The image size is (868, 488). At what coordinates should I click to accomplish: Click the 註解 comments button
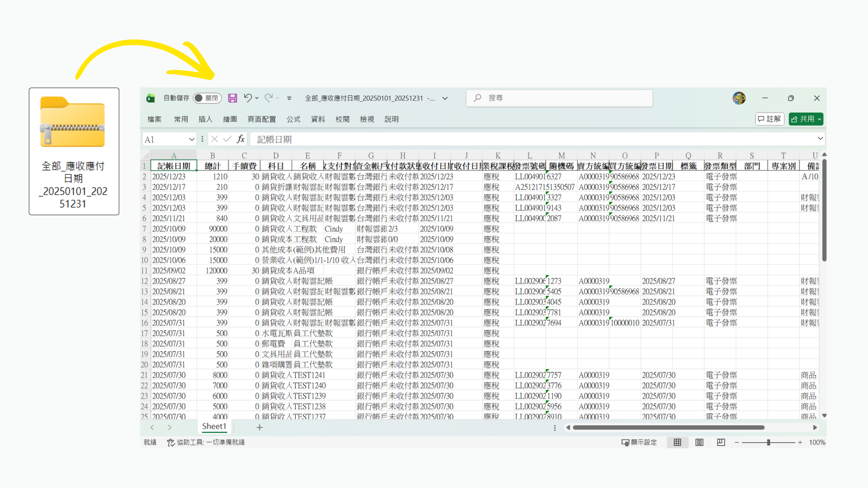click(769, 119)
